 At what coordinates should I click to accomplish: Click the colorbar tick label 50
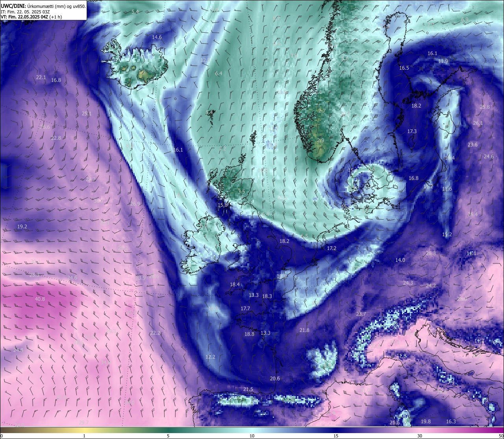click(500, 436)
